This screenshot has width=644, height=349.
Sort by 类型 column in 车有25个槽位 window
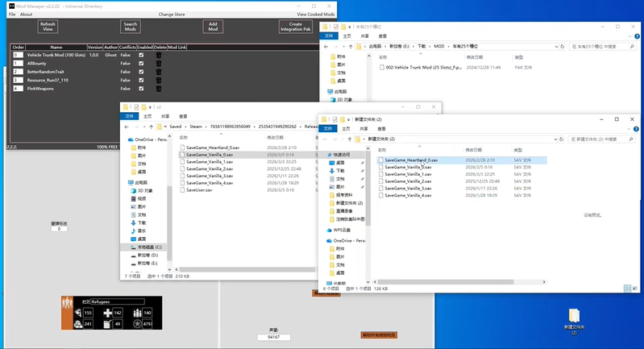pyautogui.click(x=519, y=57)
